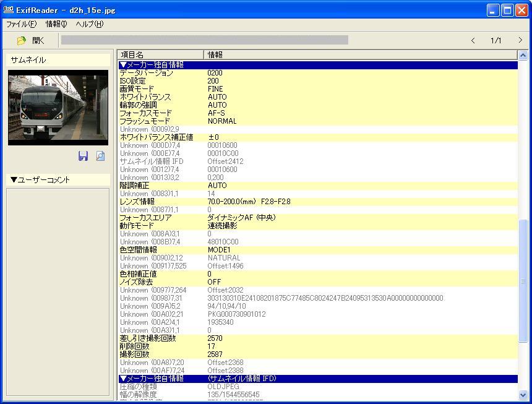Click the 情報 column header

(361, 54)
